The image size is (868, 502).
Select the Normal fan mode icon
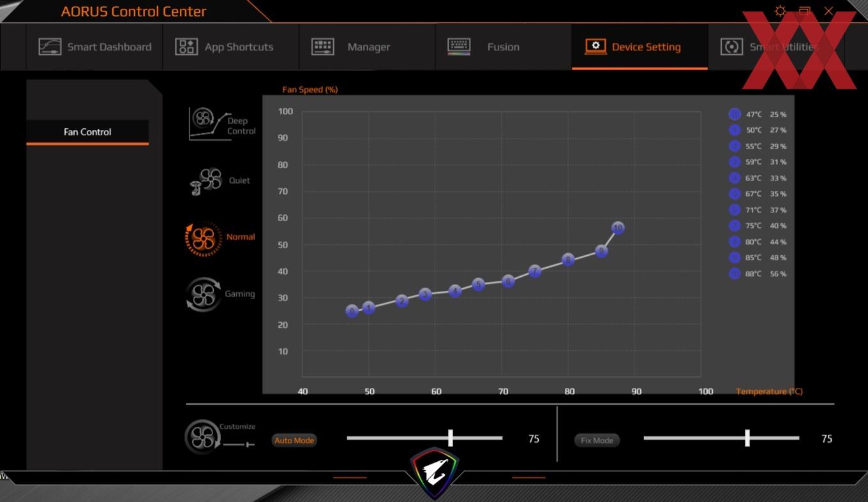pyautogui.click(x=203, y=239)
